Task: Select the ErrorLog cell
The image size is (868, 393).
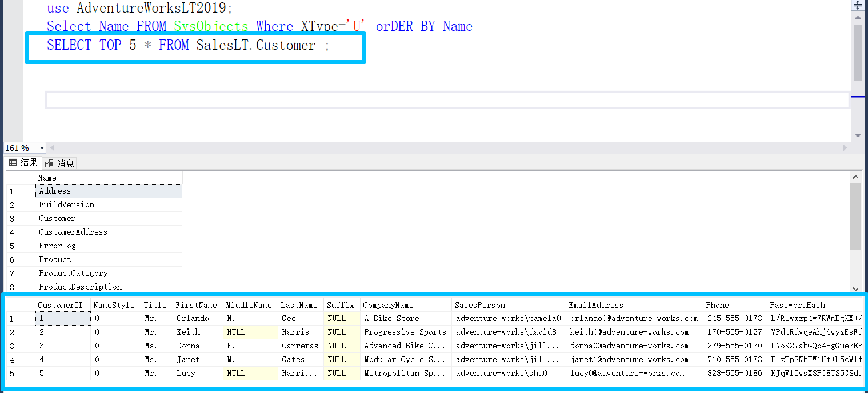Action: click(109, 246)
